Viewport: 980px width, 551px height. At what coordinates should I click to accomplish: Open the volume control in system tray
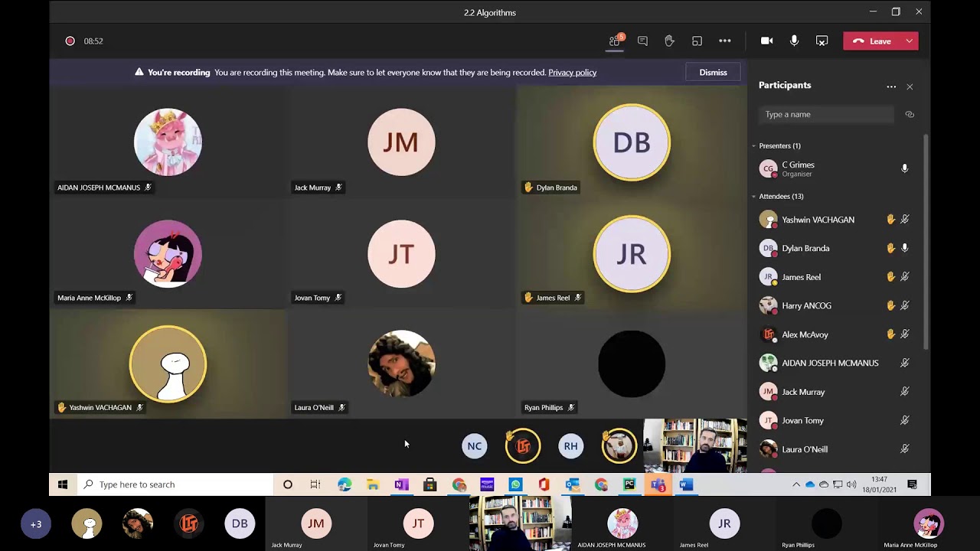tap(850, 484)
